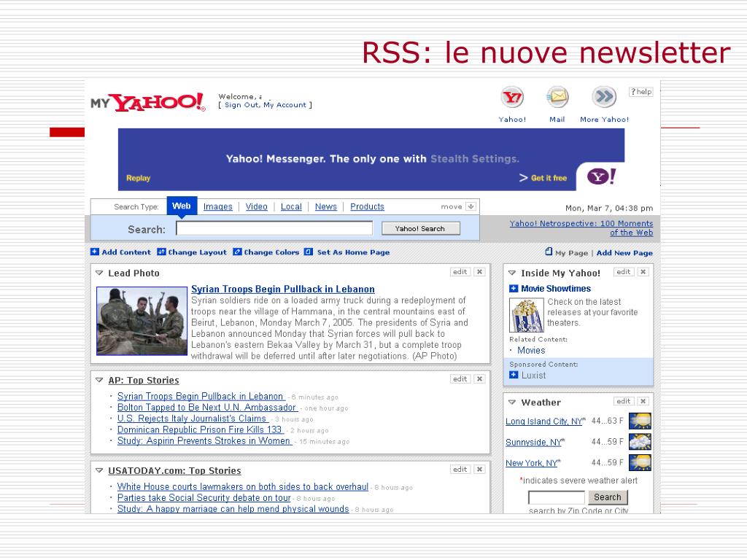Select the News search tab
Image resolution: width=747 pixels, height=560 pixels.
(x=326, y=206)
